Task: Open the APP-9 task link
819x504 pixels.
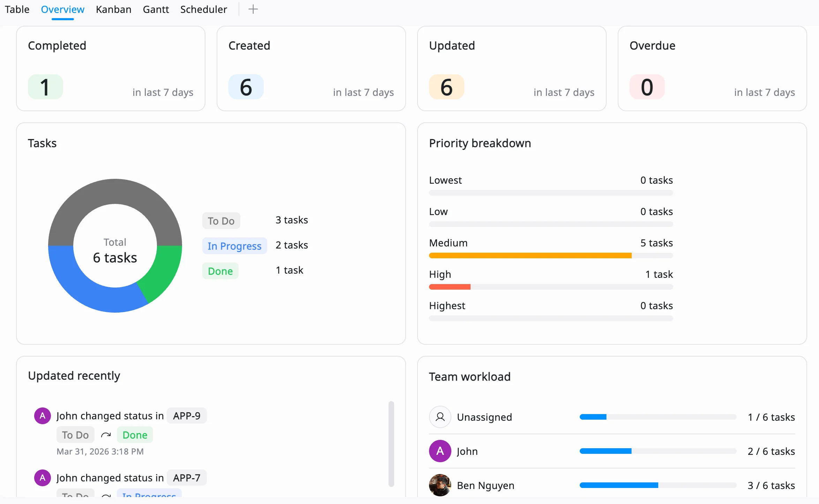Action: click(187, 415)
